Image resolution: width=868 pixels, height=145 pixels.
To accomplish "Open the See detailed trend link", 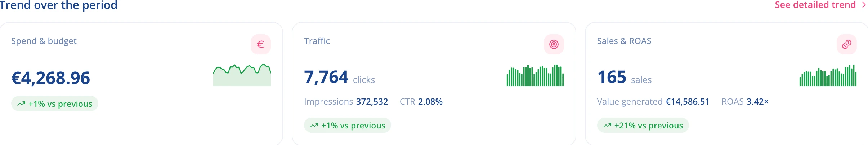I will [815, 5].
